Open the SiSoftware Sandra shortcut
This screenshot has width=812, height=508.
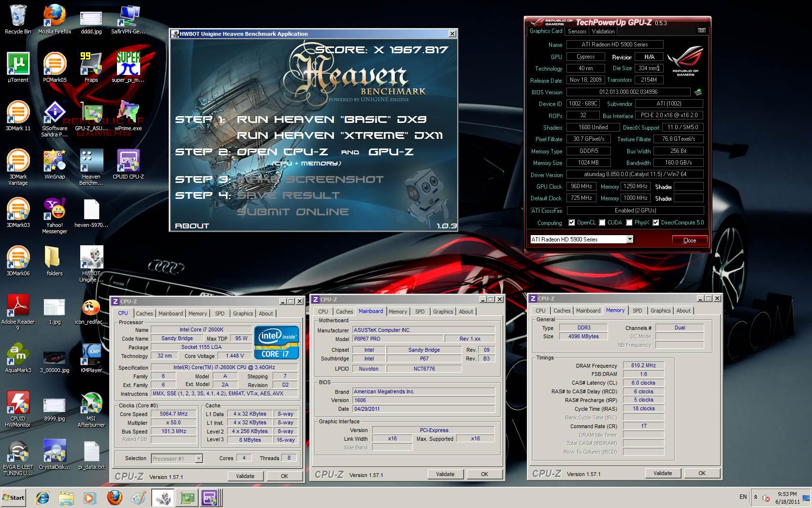[55, 119]
